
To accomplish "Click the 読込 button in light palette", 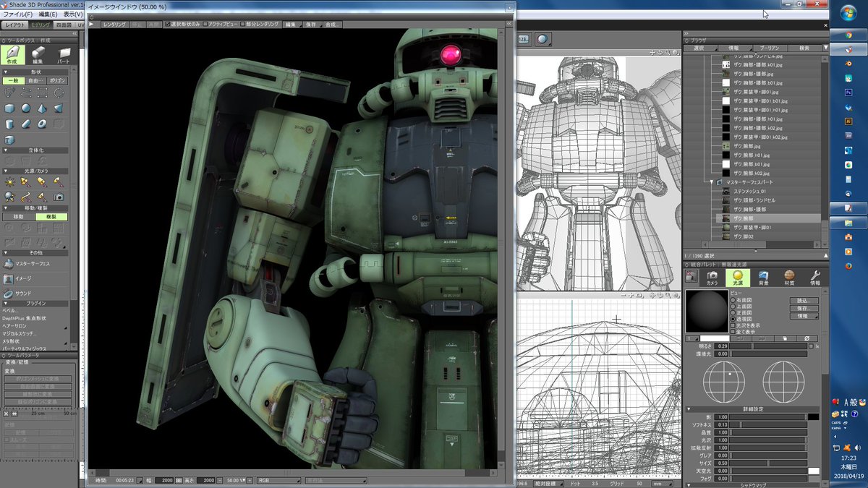I will [x=803, y=300].
